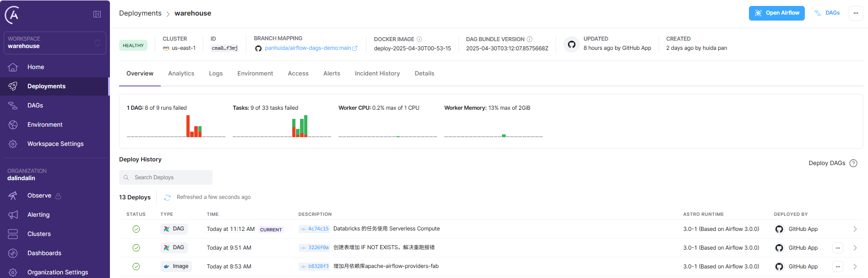Click the Deploy DAGs help icon
The width and height of the screenshot is (868, 278).
point(853,163)
